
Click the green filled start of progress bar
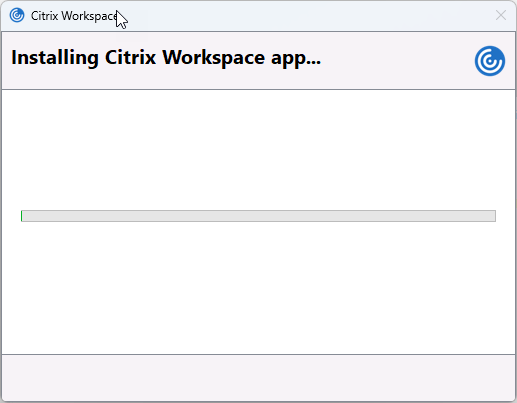22,216
